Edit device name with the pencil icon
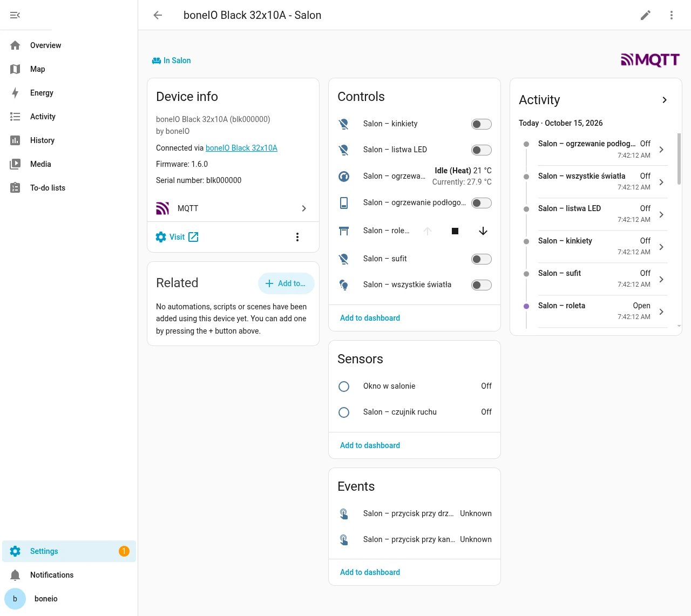The image size is (691, 616). coord(646,15)
